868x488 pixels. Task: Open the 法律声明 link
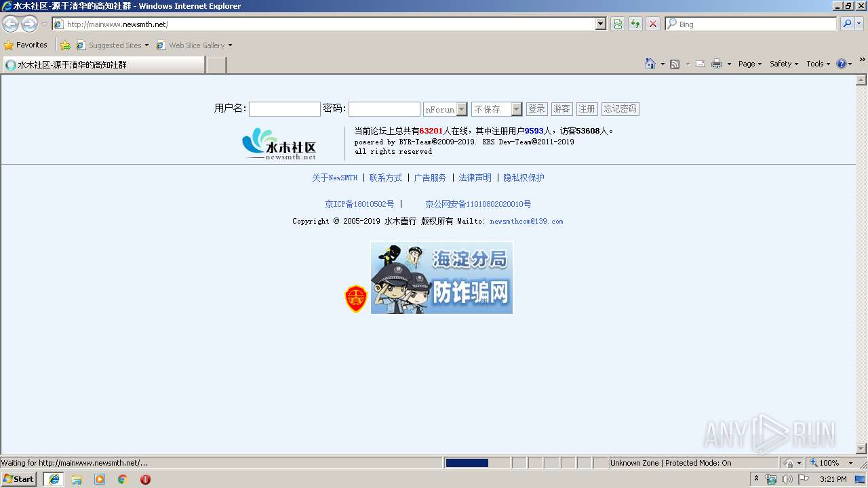[475, 178]
